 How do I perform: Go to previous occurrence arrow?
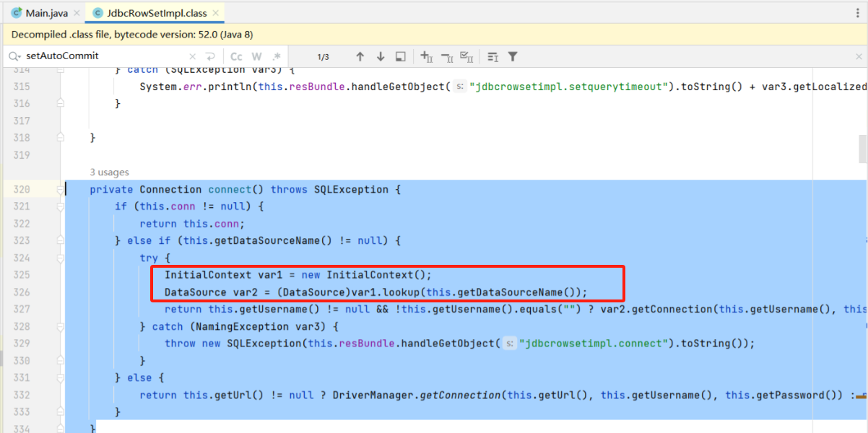[360, 56]
